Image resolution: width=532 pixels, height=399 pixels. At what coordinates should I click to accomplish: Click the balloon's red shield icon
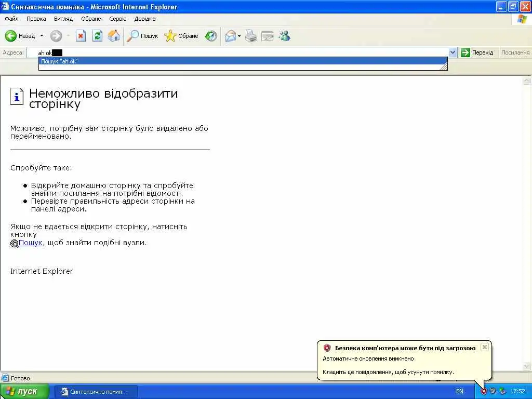[x=327, y=348]
